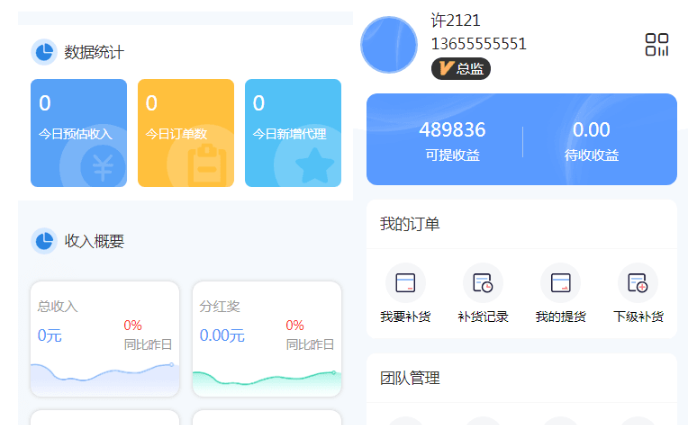Open the orange 今日订单数 card
The width and height of the screenshot is (693, 425).
point(186,133)
